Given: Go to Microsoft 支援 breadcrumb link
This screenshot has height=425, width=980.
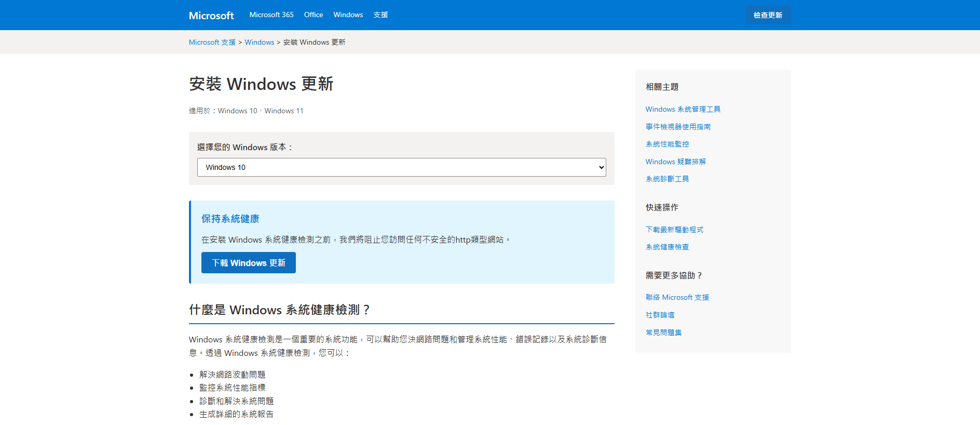Looking at the screenshot, I should [x=212, y=42].
